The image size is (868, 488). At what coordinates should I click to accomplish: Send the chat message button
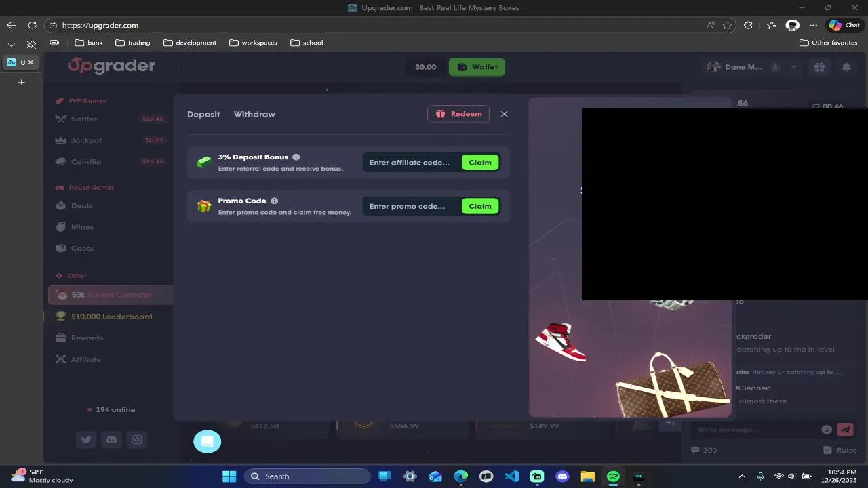[845, 430]
